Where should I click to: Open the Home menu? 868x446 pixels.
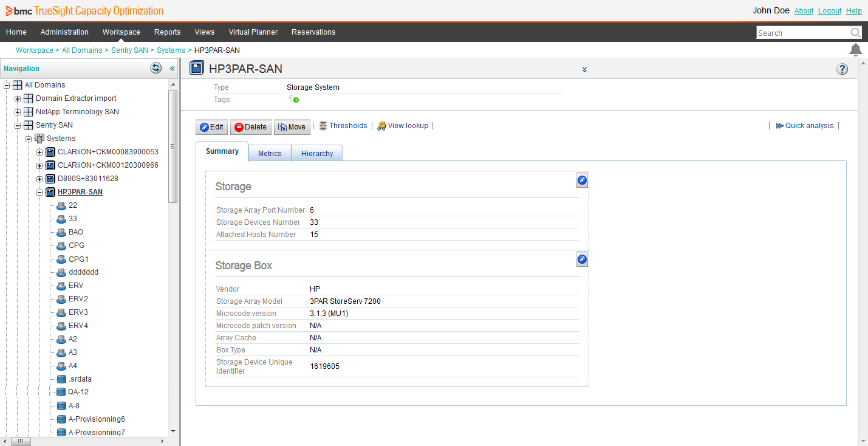[x=16, y=32]
